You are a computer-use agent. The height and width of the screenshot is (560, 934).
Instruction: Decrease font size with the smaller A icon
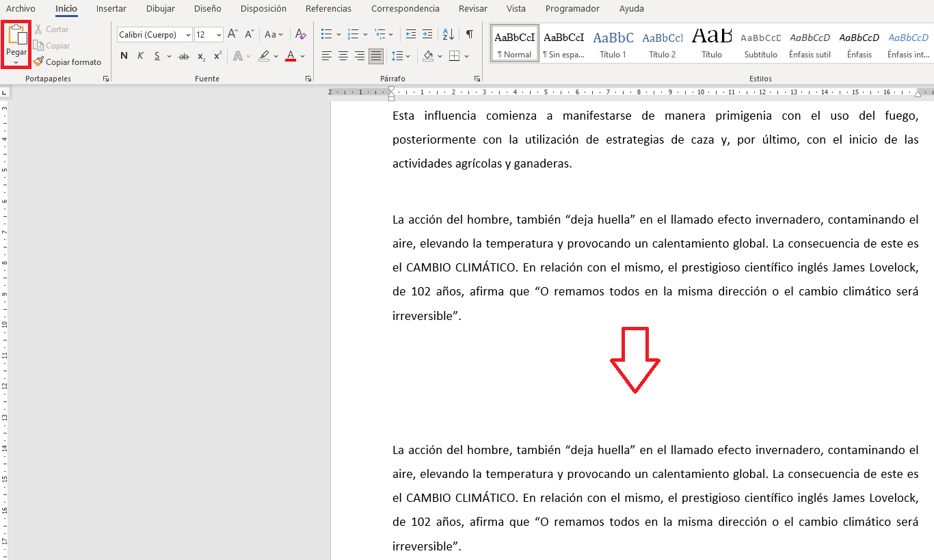click(x=250, y=34)
